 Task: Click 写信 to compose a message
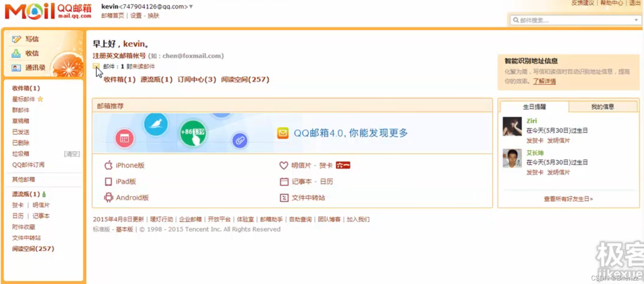pyautogui.click(x=32, y=39)
